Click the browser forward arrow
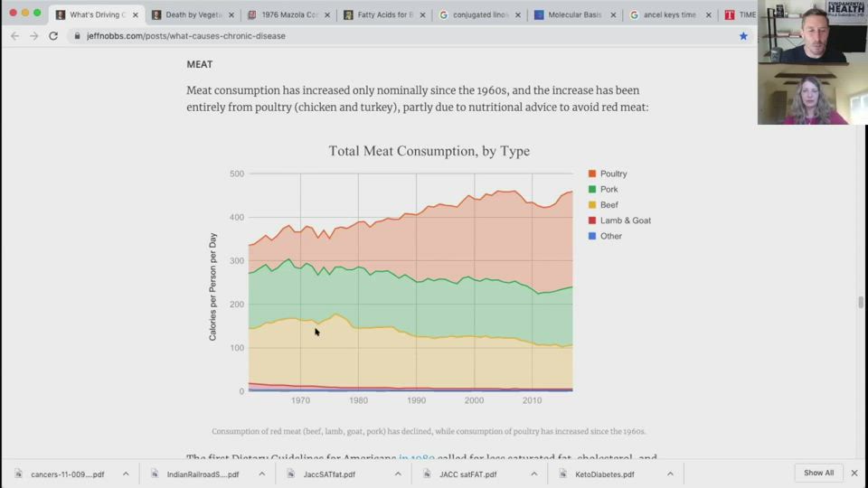Viewport: 868px width, 488px height. [33, 36]
